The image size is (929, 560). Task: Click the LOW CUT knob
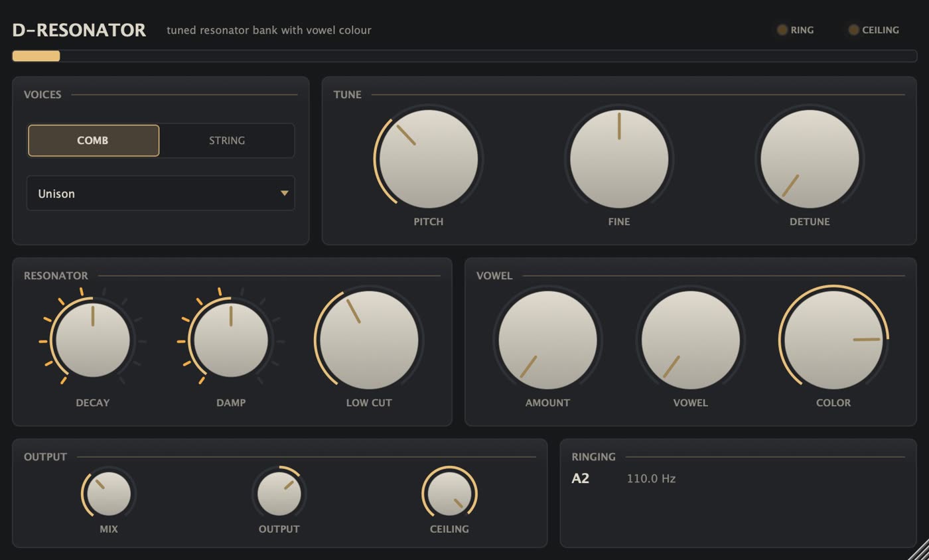369,340
